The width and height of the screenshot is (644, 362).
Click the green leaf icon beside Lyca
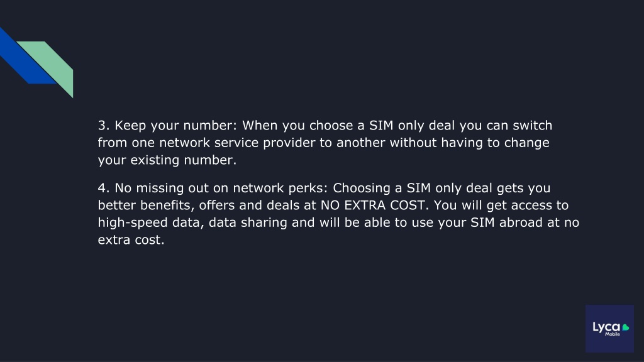coord(626,327)
